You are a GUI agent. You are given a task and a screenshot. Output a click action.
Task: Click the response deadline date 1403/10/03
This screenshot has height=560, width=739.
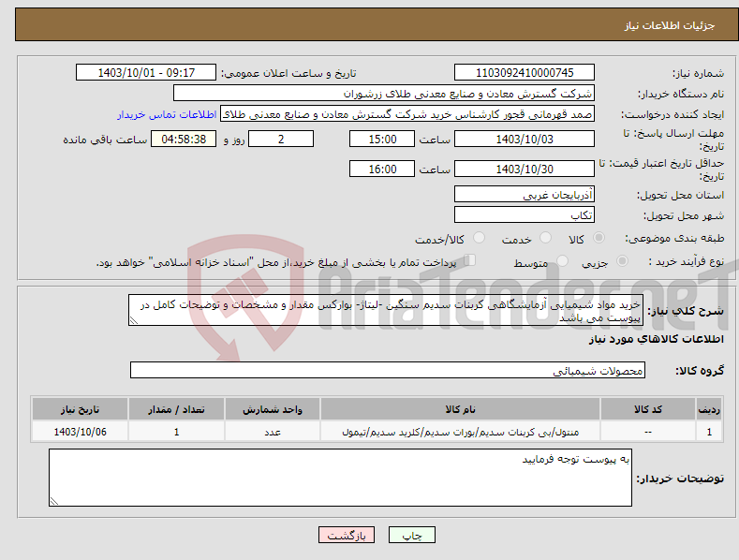click(525, 139)
